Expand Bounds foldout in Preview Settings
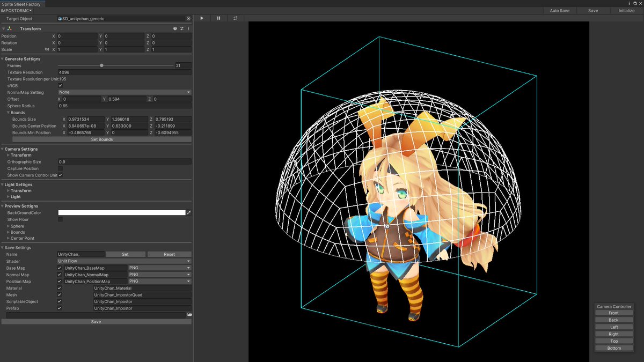This screenshot has height=362, width=644. [9, 232]
